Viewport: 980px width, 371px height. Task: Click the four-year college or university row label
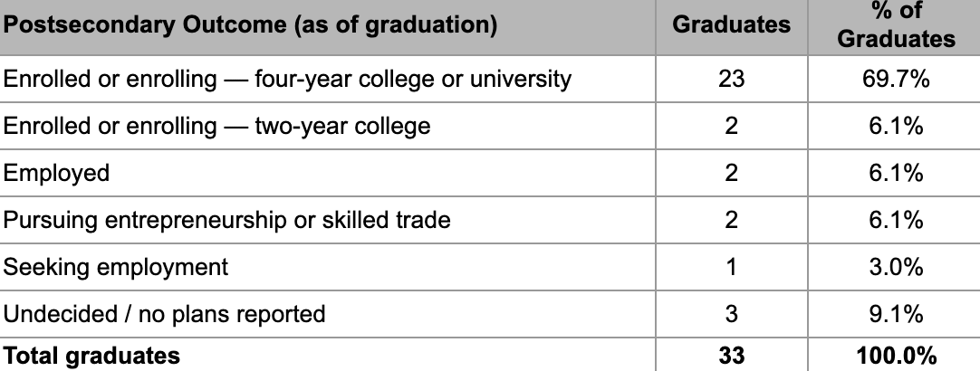coord(328,79)
